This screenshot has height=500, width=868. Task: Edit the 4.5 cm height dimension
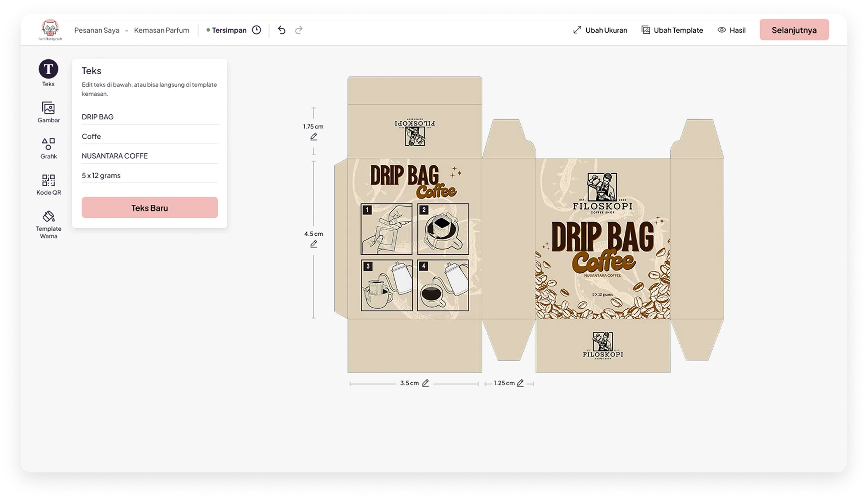(x=314, y=244)
